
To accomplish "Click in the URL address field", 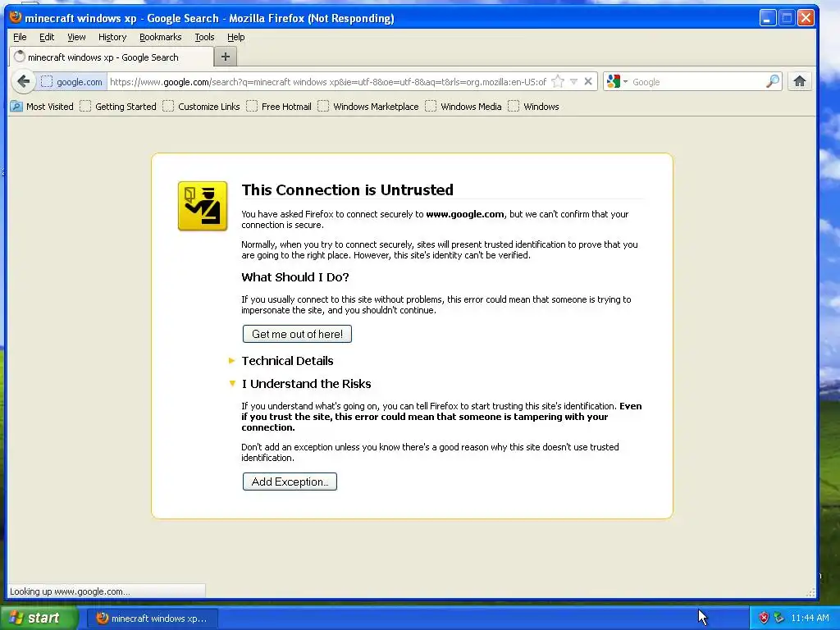I will pyautogui.click(x=328, y=81).
